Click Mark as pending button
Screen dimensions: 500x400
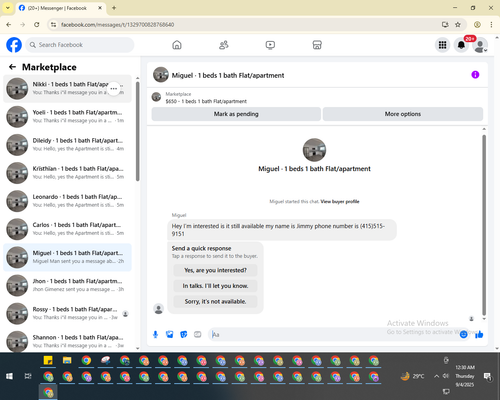coord(236,114)
